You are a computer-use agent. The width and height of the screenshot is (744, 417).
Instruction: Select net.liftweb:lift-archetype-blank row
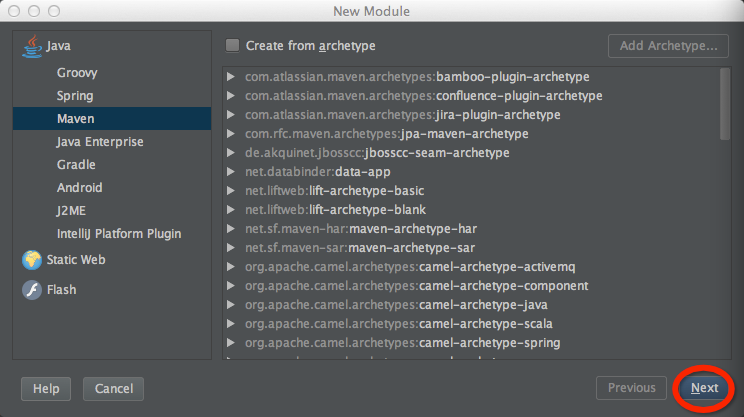[x=335, y=210]
